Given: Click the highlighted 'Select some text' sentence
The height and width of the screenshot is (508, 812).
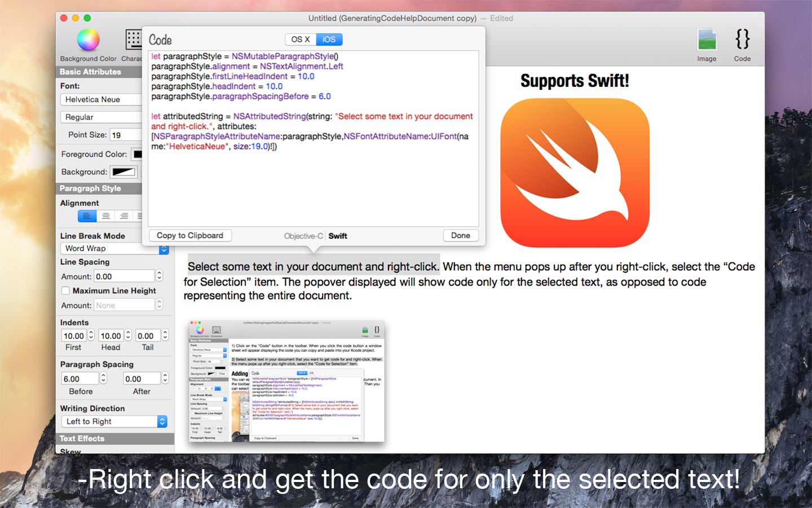Looking at the screenshot, I should [313, 266].
